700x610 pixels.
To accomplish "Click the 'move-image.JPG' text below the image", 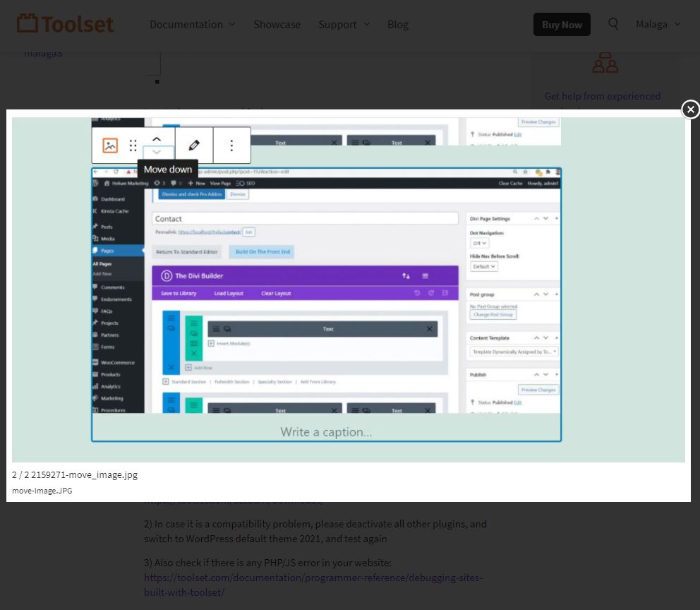I will [x=42, y=490].
